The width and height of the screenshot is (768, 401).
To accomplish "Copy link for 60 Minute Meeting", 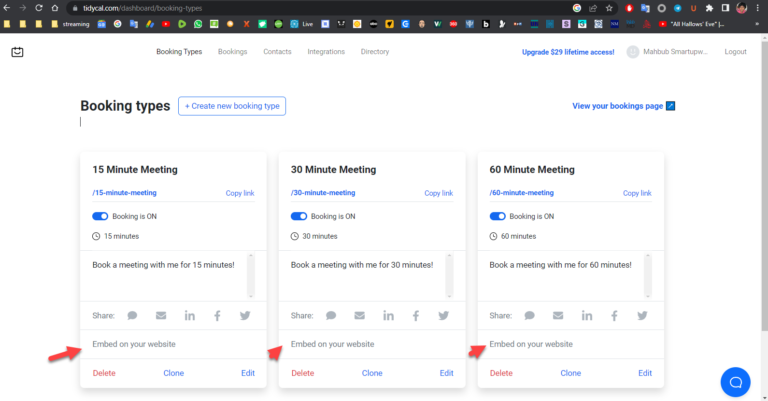I will [637, 193].
